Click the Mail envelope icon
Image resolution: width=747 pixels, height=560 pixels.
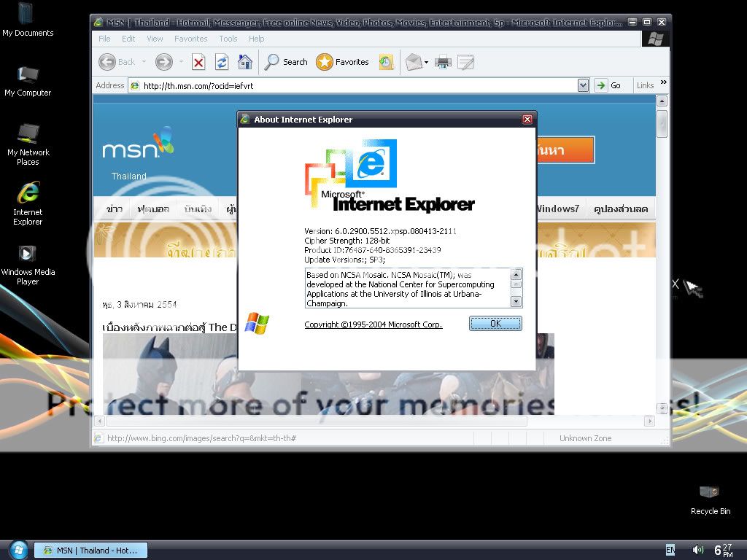[414, 62]
